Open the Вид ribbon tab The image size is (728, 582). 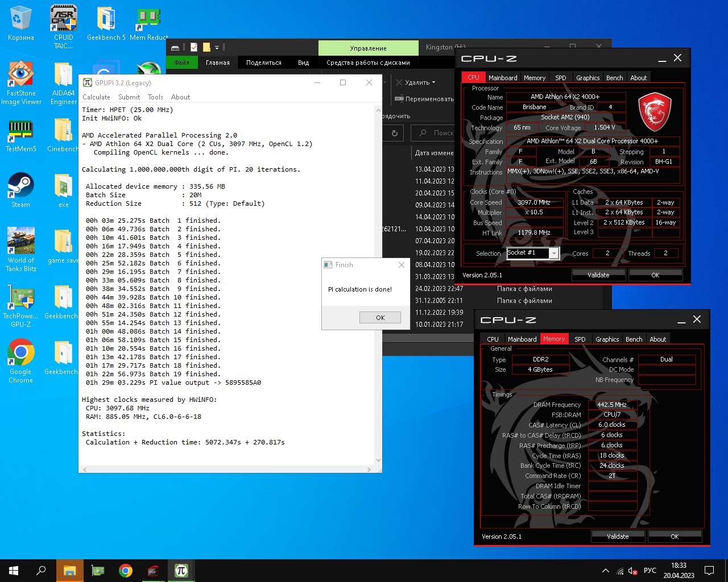[303, 63]
